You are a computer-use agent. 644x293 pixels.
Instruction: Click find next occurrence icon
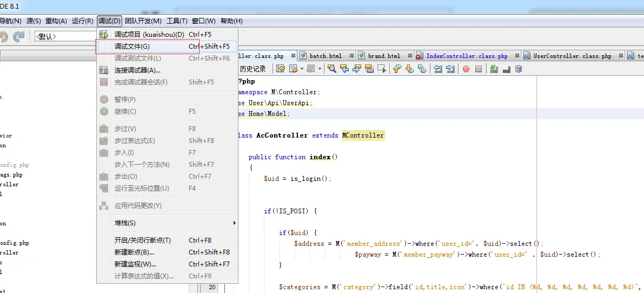tap(356, 69)
